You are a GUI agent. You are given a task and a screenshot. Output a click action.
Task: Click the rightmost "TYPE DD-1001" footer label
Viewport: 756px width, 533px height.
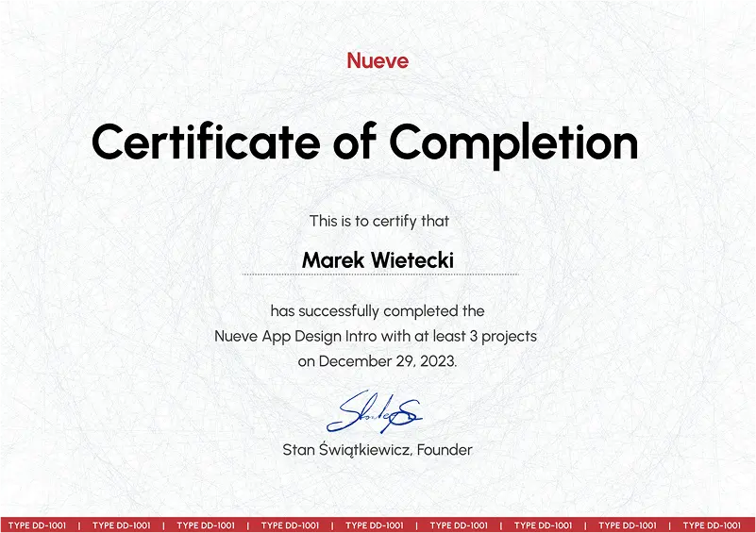tap(712, 525)
